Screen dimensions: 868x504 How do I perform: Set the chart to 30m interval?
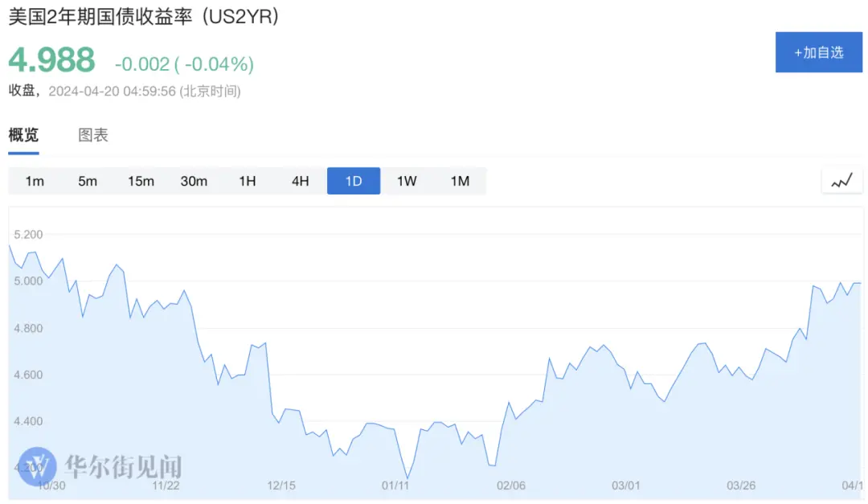click(x=194, y=181)
